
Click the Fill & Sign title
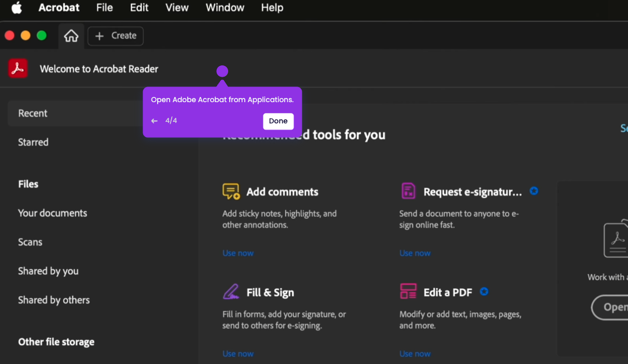click(x=270, y=292)
